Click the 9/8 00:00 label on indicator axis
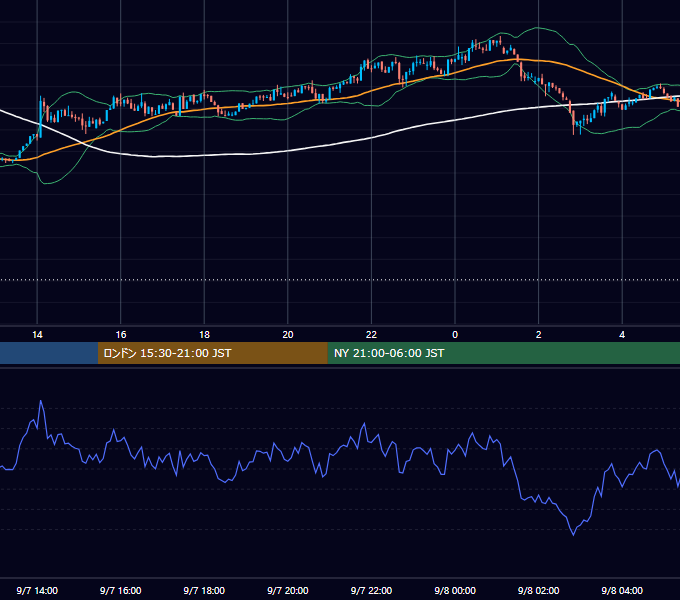The image size is (680, 600). [x=455, y=590]
